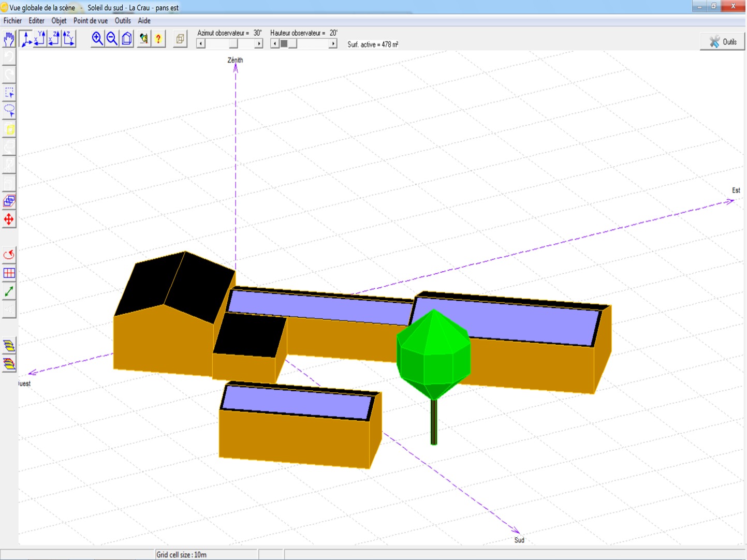Click the 'Sud' axis label
747x560 pixels.
click(x=519, y=540)
